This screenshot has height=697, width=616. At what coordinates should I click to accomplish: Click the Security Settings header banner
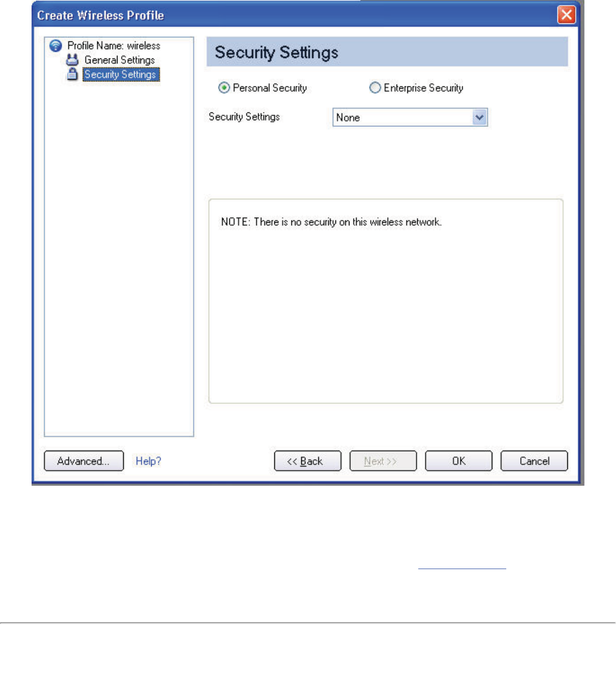click(x=387, y=52)
